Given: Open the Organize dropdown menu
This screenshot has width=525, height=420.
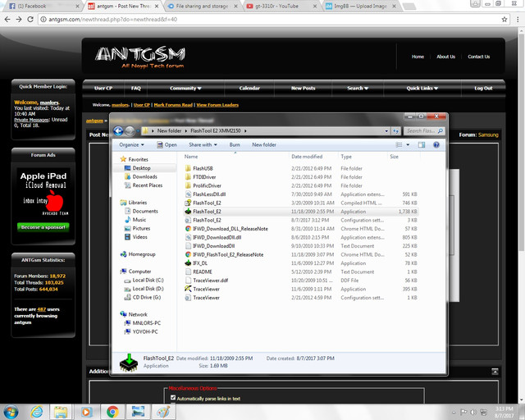Looking at the screenshot, I should click(x=131, y=144).
